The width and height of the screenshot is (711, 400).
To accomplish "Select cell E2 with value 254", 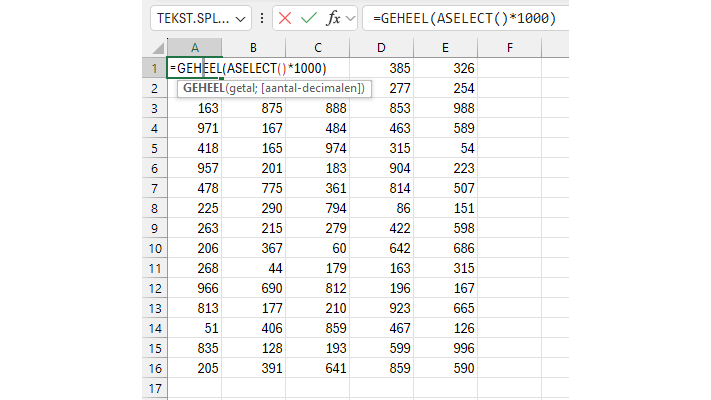I will tap(445, 88).
